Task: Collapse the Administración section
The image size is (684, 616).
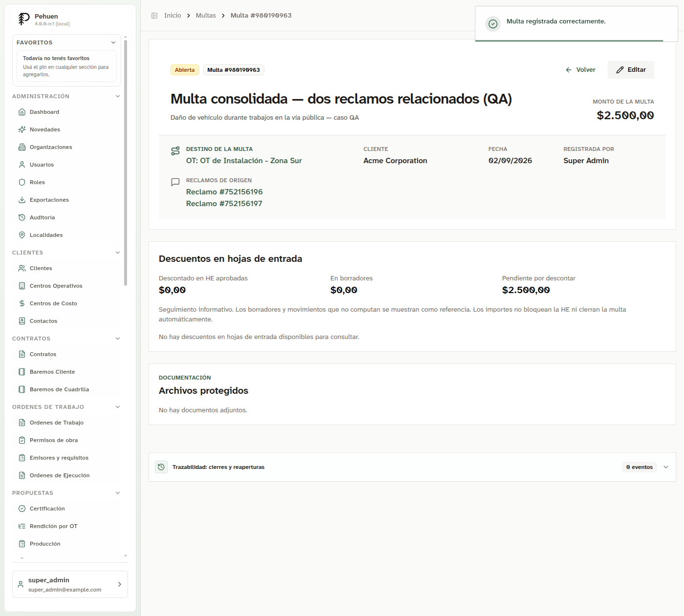Action: [118, 96]
